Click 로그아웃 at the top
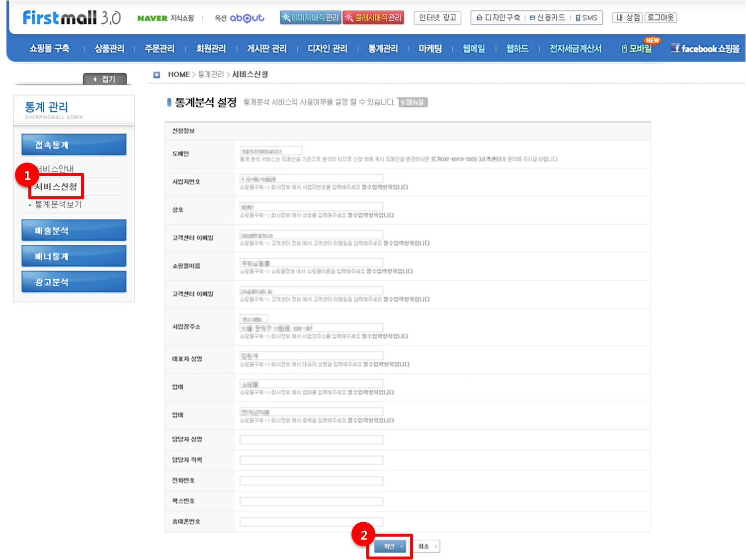The height and width of the screenshot is (560, 746). tap(661, 18)
